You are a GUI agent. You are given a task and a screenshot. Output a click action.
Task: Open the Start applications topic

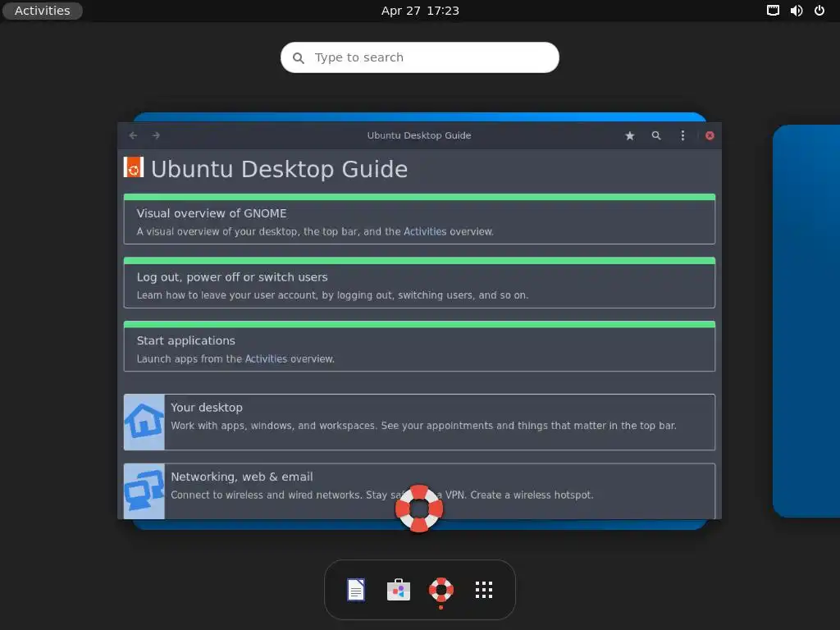pyautogui.click(x=419, y=347)
